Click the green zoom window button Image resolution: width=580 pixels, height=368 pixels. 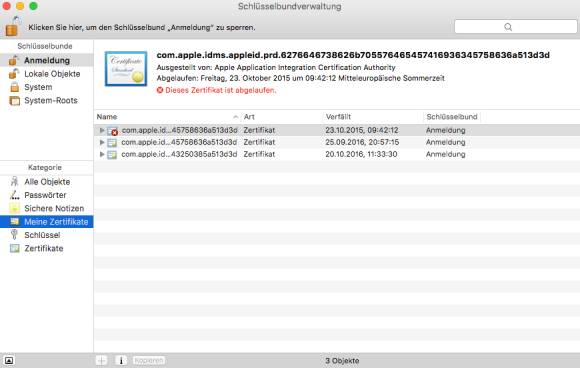click(x=33, y=6)
